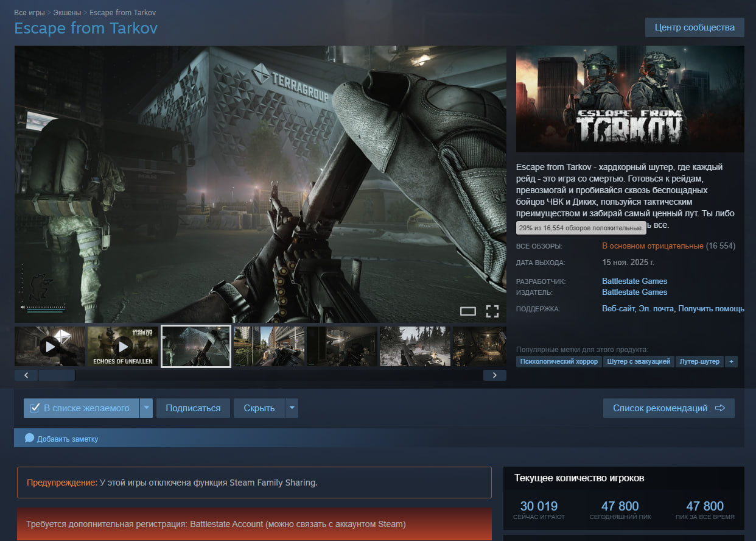Select the dark interior screenshot thumbnail
This screenshot has height=541, width=756.
click(x=342, y=347)
